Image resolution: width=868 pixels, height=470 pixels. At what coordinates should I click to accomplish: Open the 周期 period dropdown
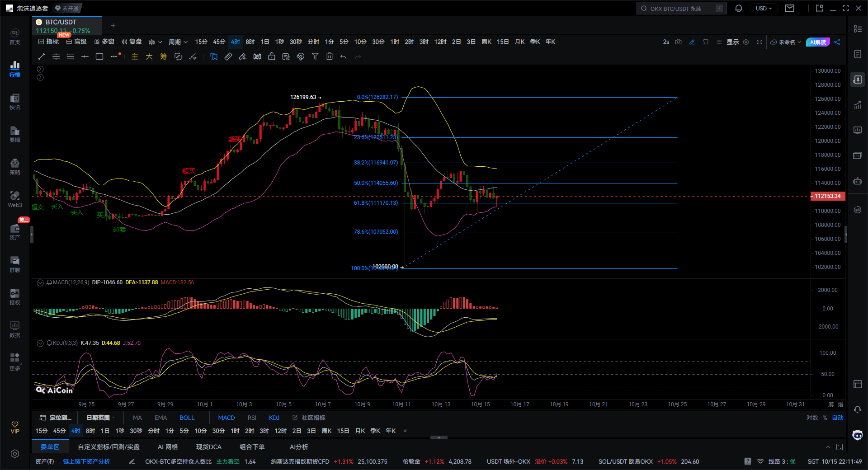coord(178,42)
